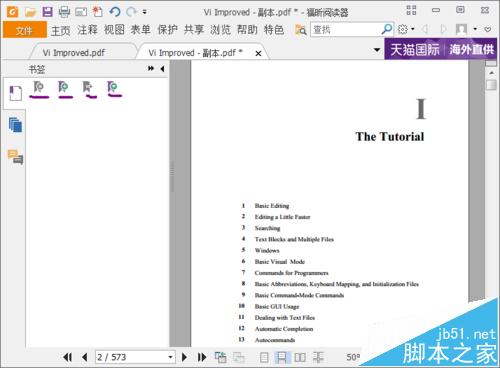This screenshot has height=368, width=500.
Task: Go to next page arrow
Action: [x=184, y=357]
